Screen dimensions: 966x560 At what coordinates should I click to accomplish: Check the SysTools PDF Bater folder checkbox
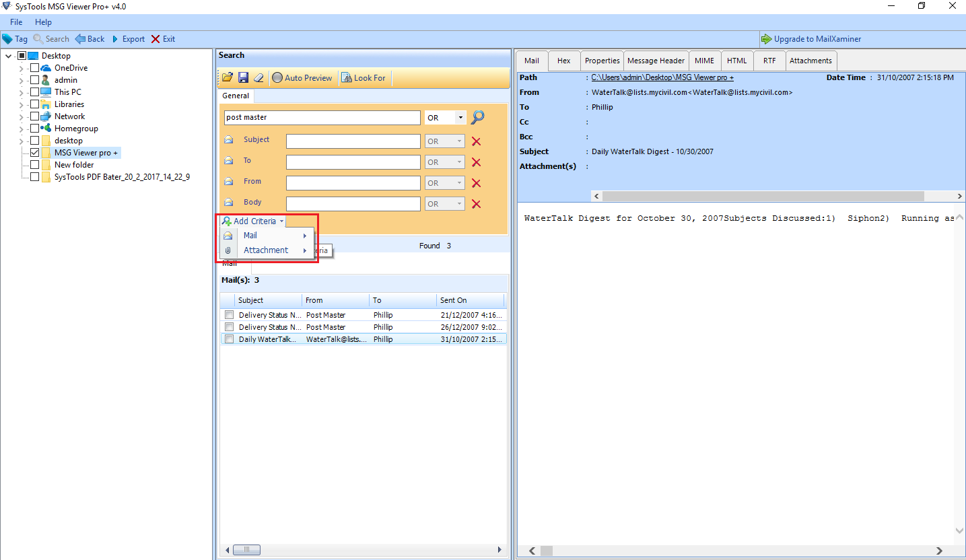coord(34,177)
